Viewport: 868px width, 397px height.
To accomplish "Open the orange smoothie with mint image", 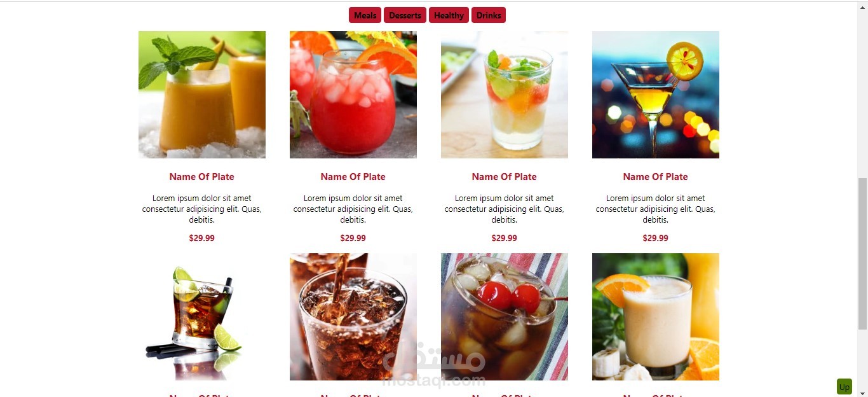I will (x=202, y=95).
